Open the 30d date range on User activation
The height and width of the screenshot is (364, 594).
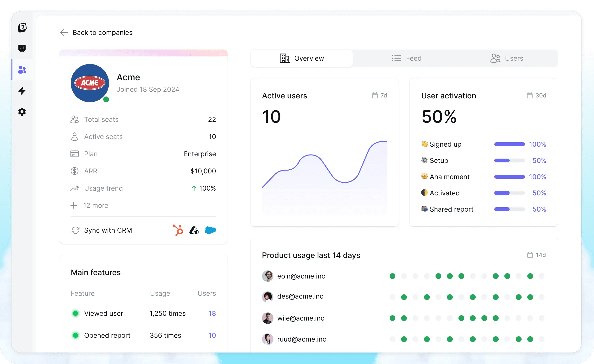(536, 96)
